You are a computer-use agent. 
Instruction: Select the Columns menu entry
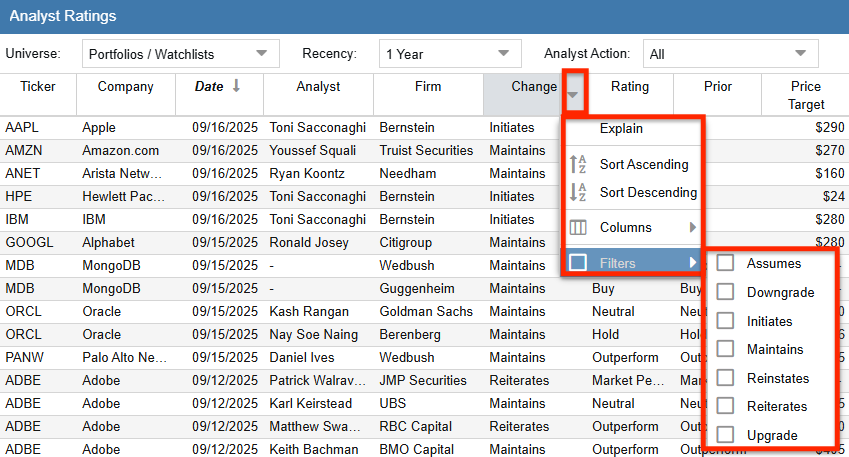tap(632, 227)
